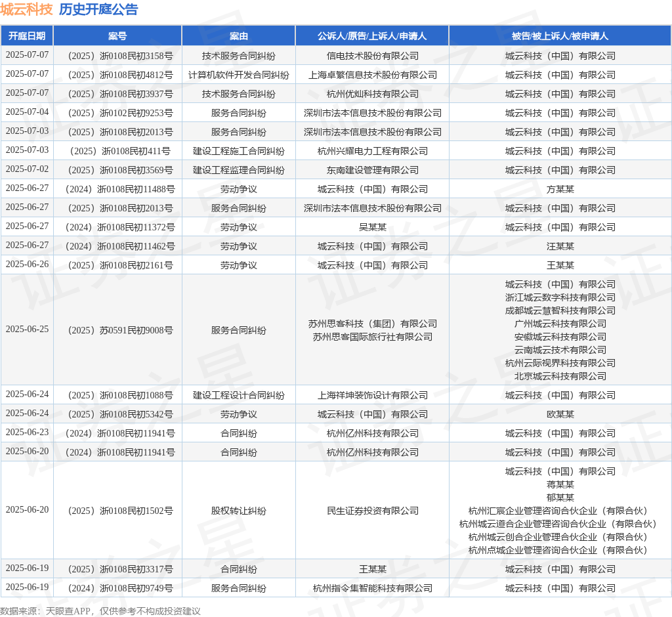Click plaintiff '吴某某'

point(373,227)
